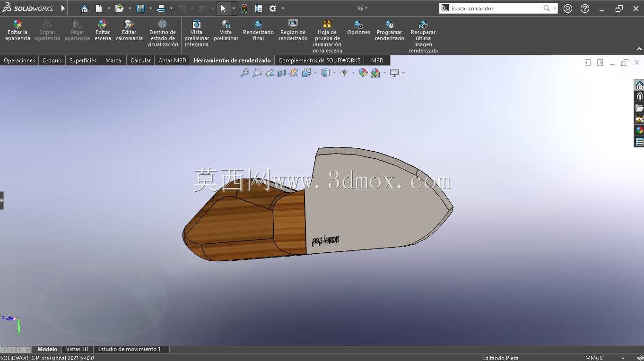Click Zoom to area magnifier

(x=257, y=73)
